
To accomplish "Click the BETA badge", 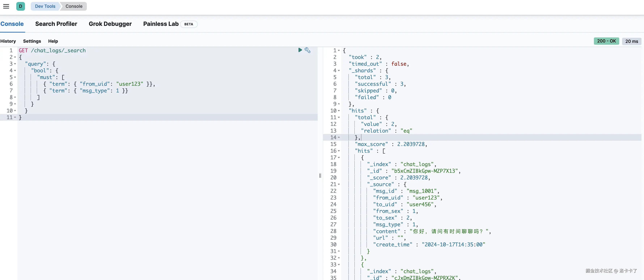I will point(189,24).
